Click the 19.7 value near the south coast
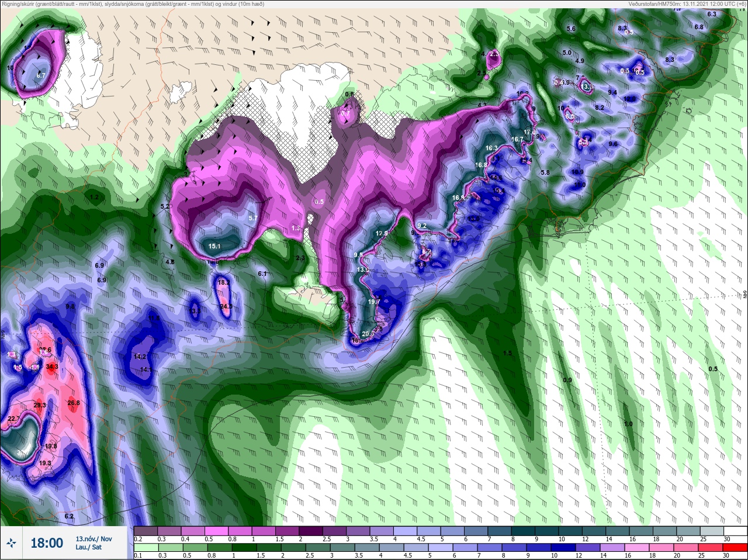The height and width of the screenshot is (560, 748). [374, 302]
